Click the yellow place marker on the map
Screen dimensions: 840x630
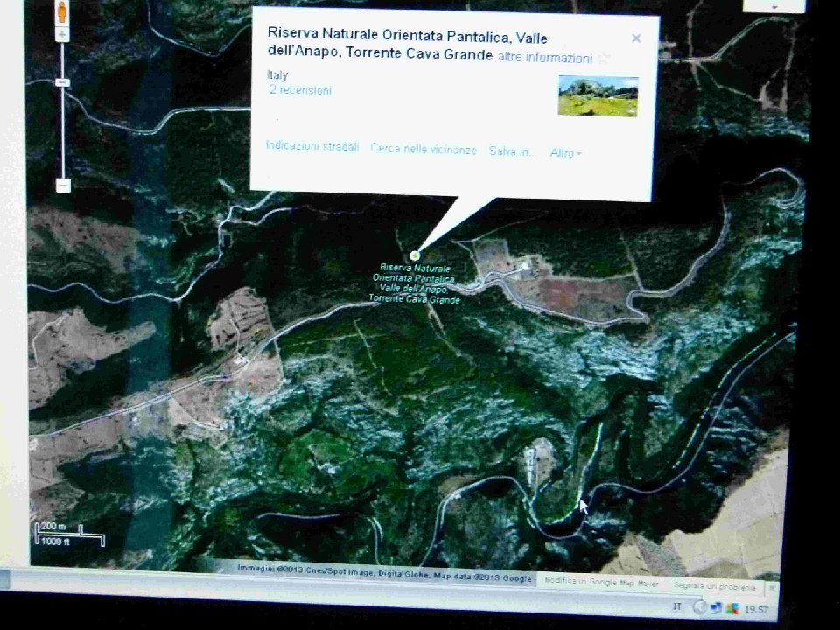click(415, 255)
